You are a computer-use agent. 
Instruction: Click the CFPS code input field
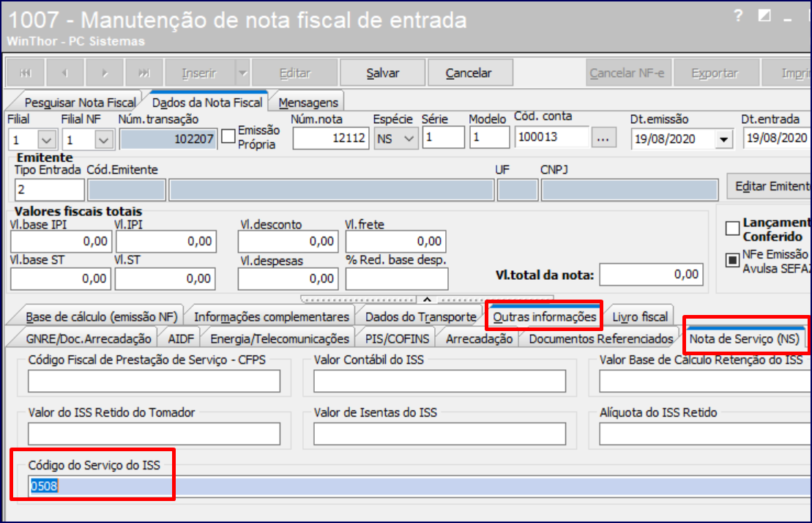[x=154, y=381]
